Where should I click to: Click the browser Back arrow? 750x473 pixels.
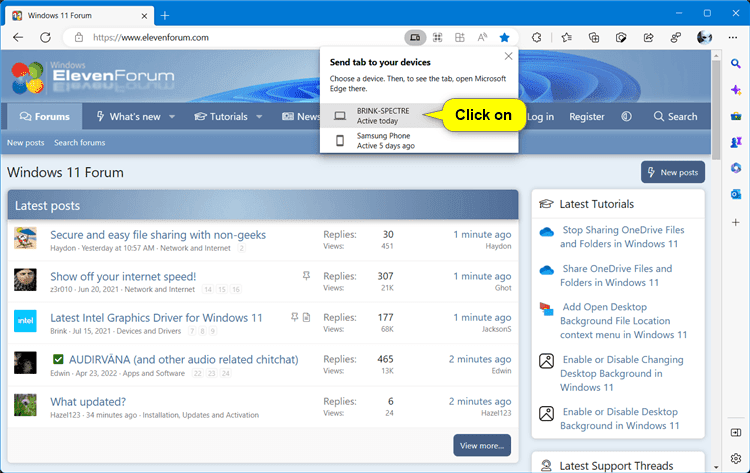(18, 37)
